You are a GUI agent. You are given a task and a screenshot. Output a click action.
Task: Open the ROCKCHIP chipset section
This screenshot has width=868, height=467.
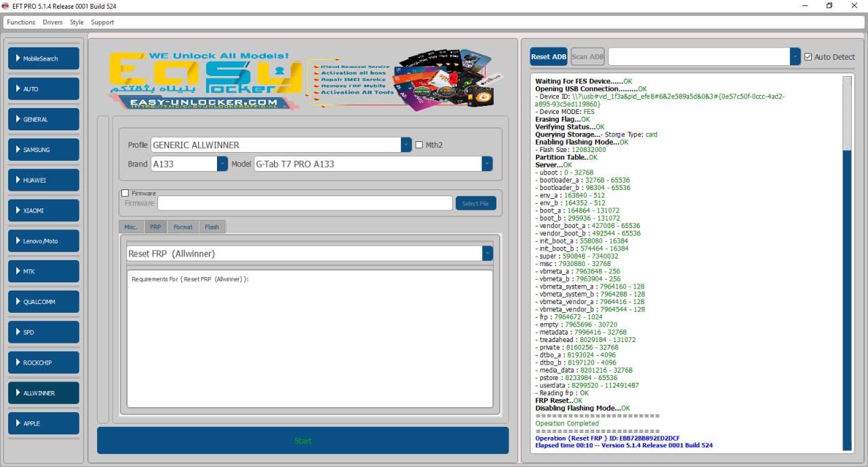[43, 362]
